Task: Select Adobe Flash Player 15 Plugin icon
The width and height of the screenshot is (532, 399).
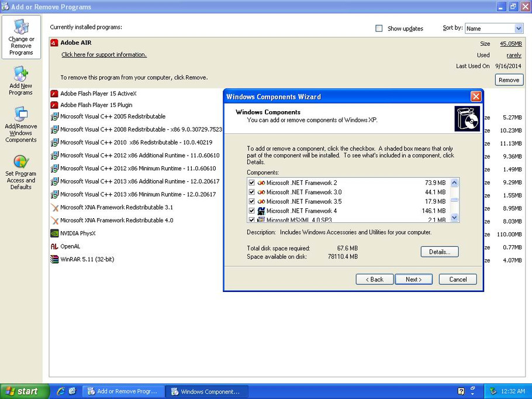Action: point(54,105)
